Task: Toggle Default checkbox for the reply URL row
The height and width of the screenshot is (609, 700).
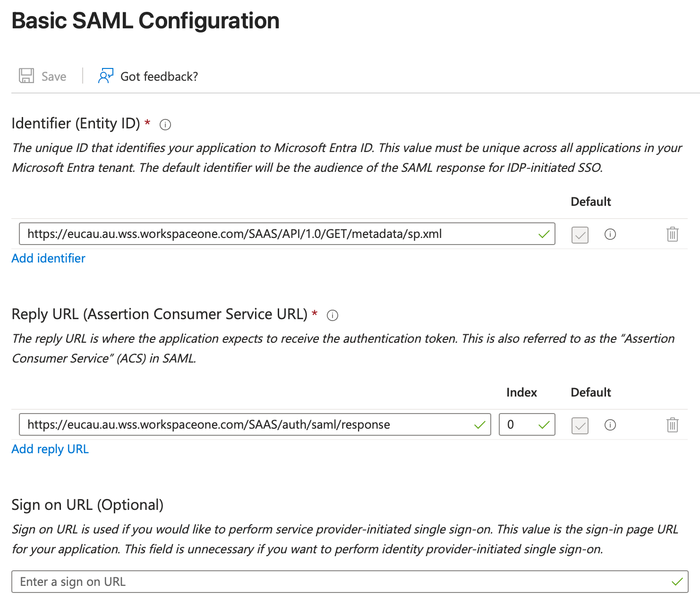Action: tap(580, 425)
